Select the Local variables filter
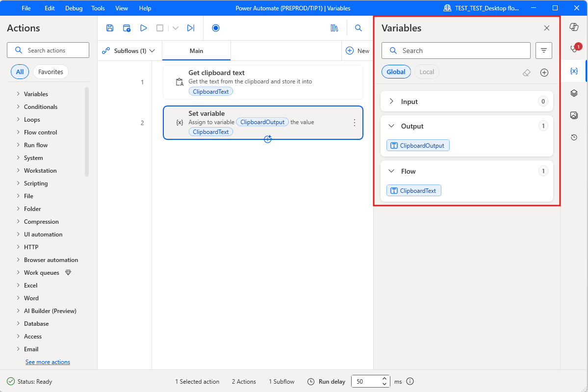Image resolution: width=588 pixels, height=392 pixels. (x=427, y=72)
